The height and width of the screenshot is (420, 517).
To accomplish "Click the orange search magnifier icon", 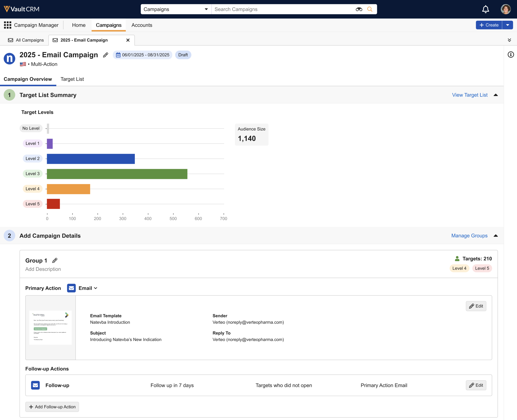I will pyautogui.click(x=370, y=9).
